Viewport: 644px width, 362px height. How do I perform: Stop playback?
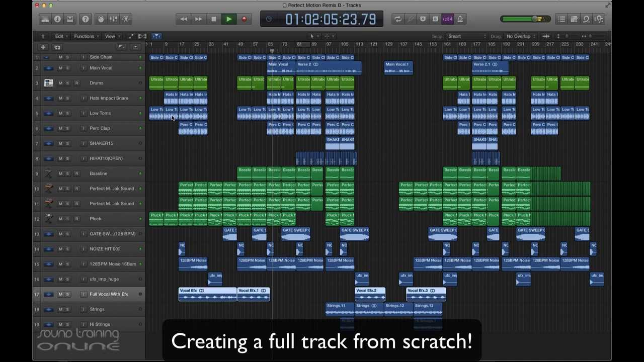tap(214, 19)
